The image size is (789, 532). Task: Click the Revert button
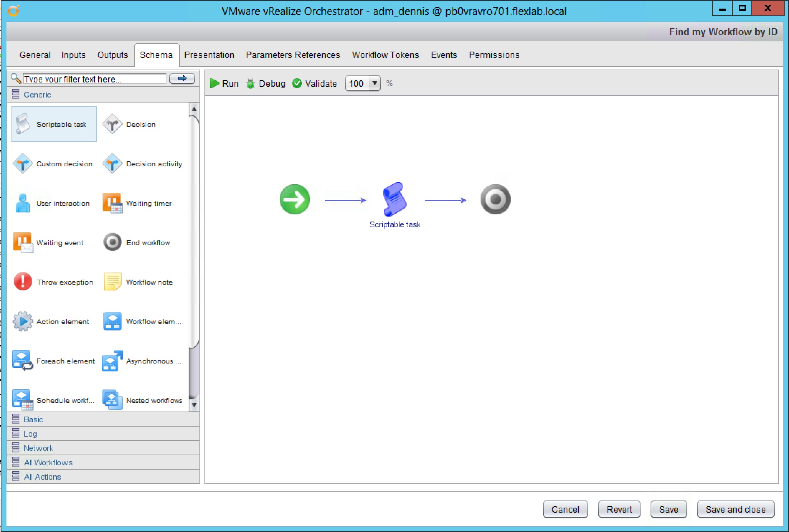tap(619, 509)
